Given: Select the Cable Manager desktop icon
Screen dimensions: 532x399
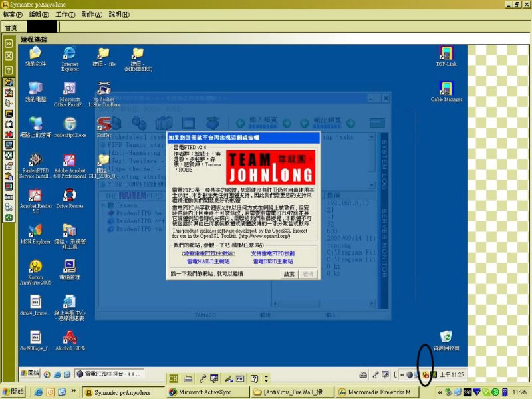Looking at the screenshot, I should [446, 92].
